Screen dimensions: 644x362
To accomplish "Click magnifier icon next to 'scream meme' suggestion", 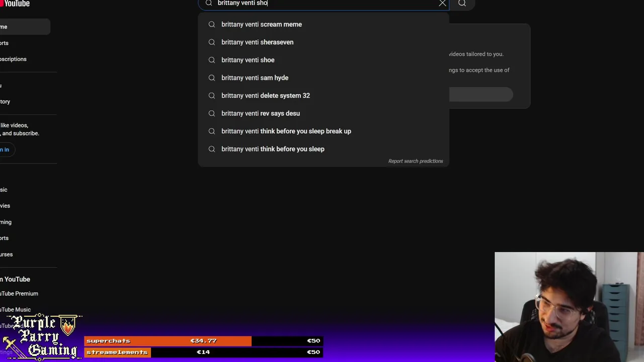I will click(212, 24).
